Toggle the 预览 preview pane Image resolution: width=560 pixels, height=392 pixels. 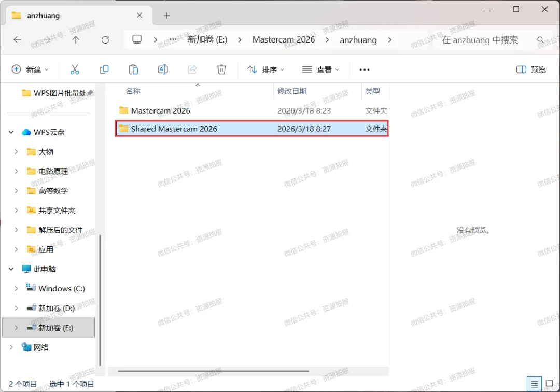click(x=531, y=69)
